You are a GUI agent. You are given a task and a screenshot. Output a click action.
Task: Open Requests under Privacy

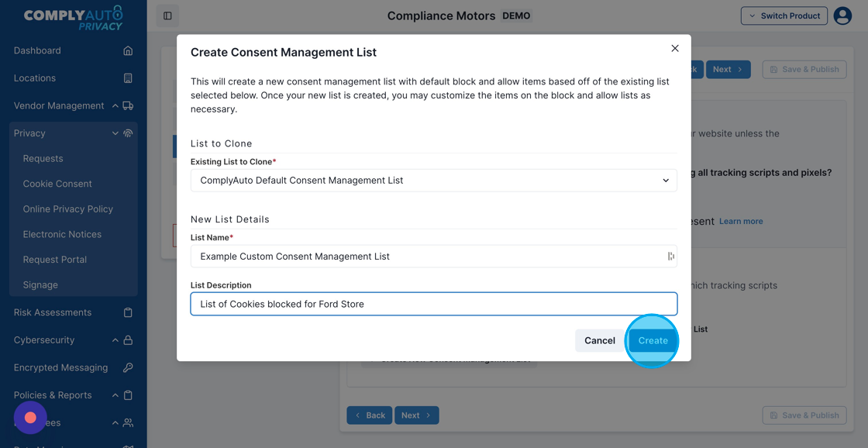(43, 158)
